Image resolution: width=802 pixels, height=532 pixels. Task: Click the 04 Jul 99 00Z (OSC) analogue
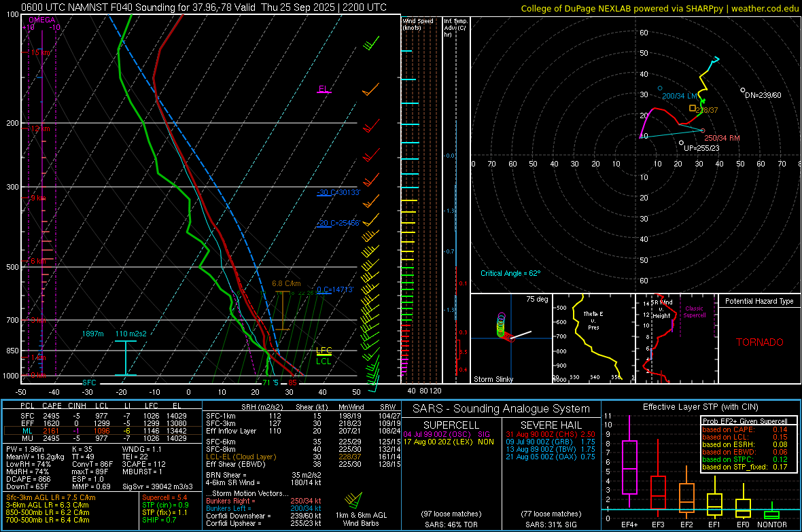pos(447,434)
